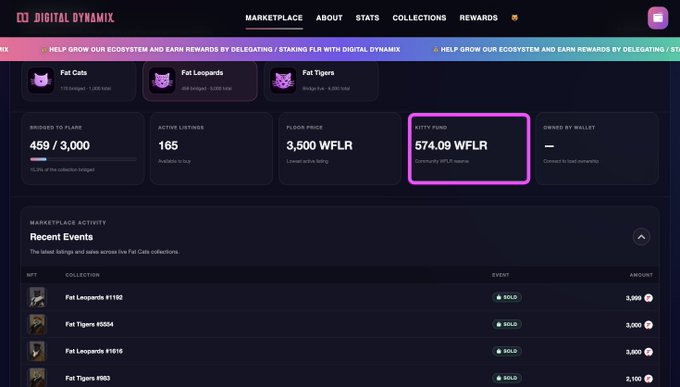Open the Marketplace tab
This screenshot has height=387, width=680.
(274, 18)
